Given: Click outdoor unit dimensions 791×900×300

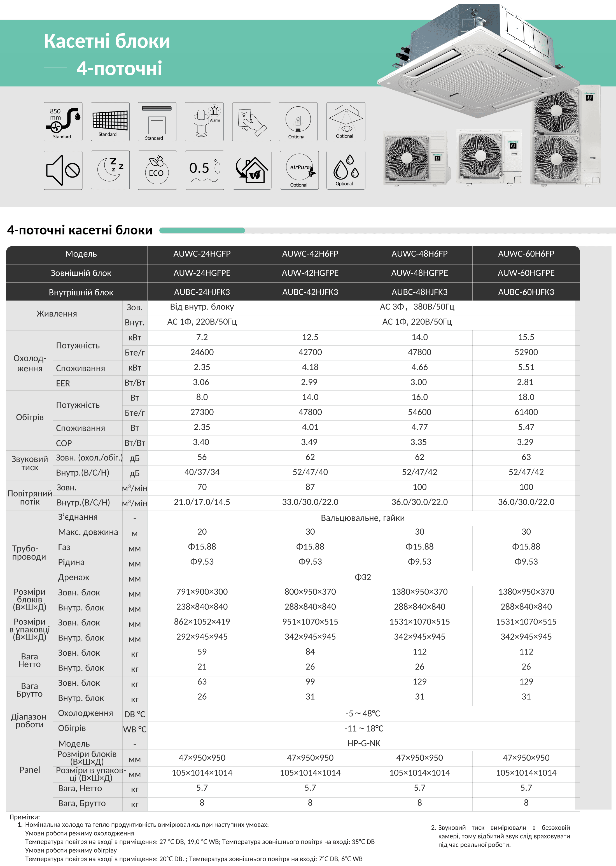Looking at the screenshot, I should 202,592.
